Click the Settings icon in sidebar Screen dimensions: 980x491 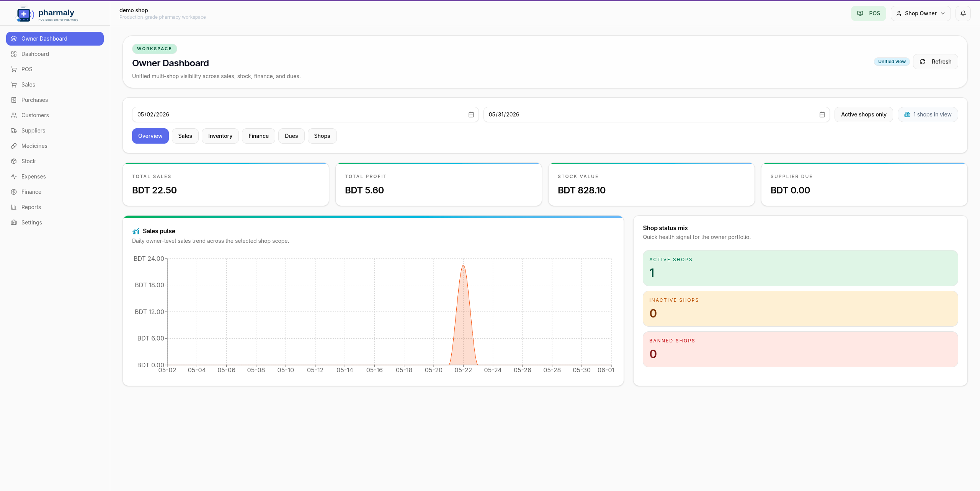(14, 223)
